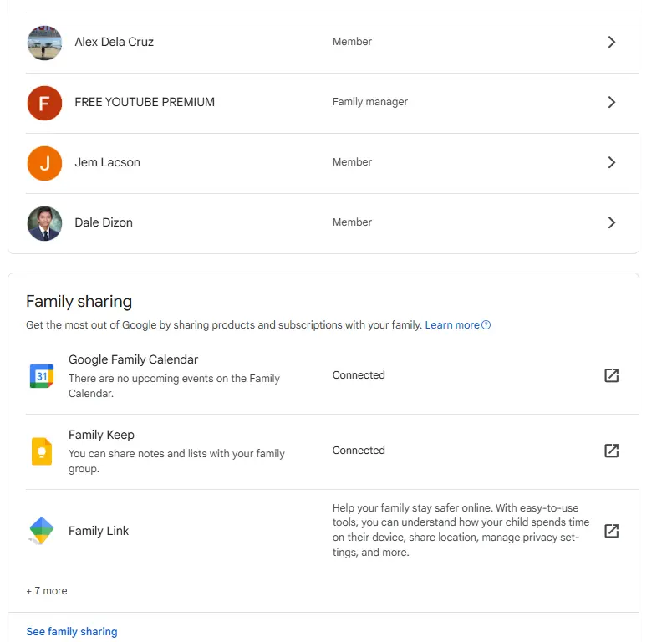Image resolution: width=672 pixels, height=642 pixels.
Task: Select the Dale Dizon name
Action: point(104,222)
